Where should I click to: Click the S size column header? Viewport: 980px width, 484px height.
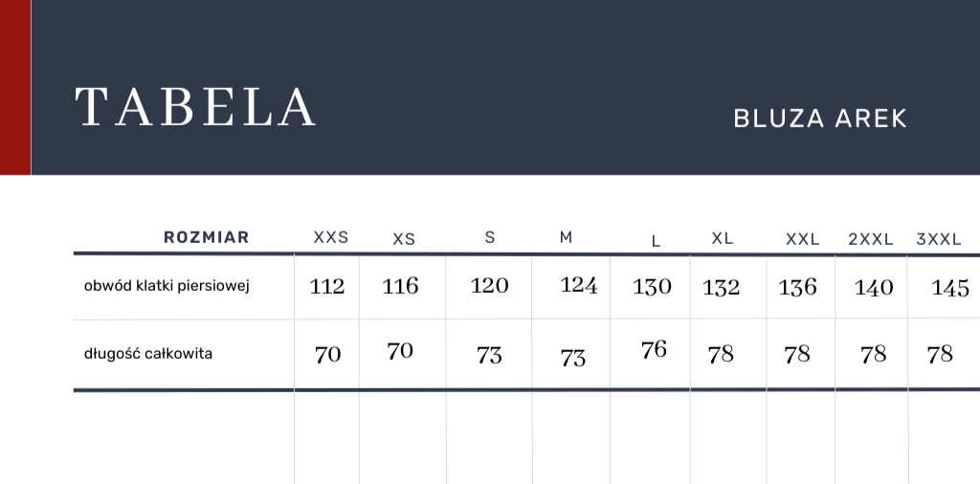(490, 237)
